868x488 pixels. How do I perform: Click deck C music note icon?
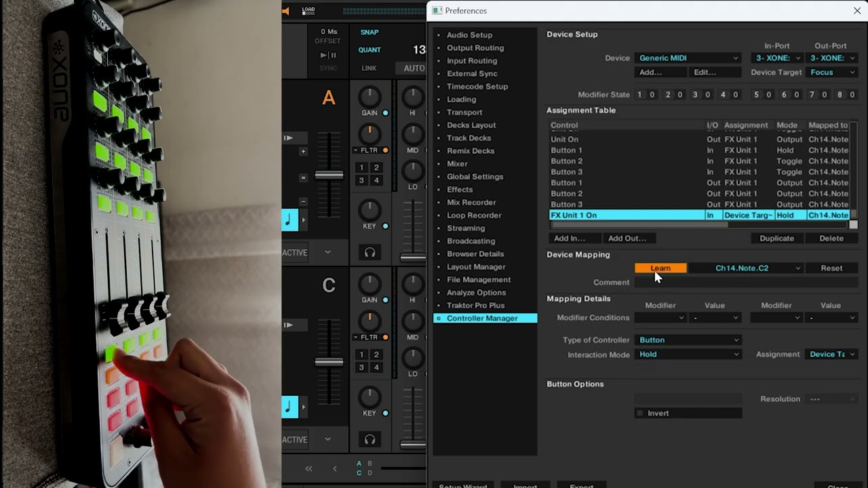[289, 407]
